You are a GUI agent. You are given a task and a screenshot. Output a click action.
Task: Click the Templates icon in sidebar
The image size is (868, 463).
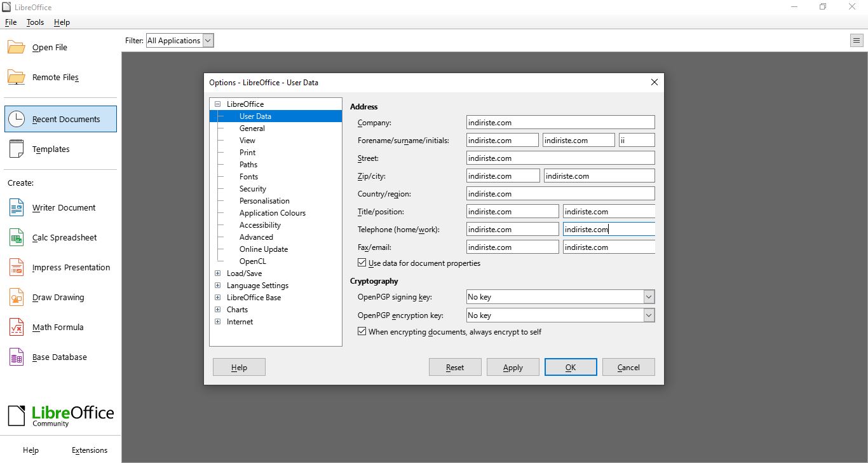(x=17, y=149)
